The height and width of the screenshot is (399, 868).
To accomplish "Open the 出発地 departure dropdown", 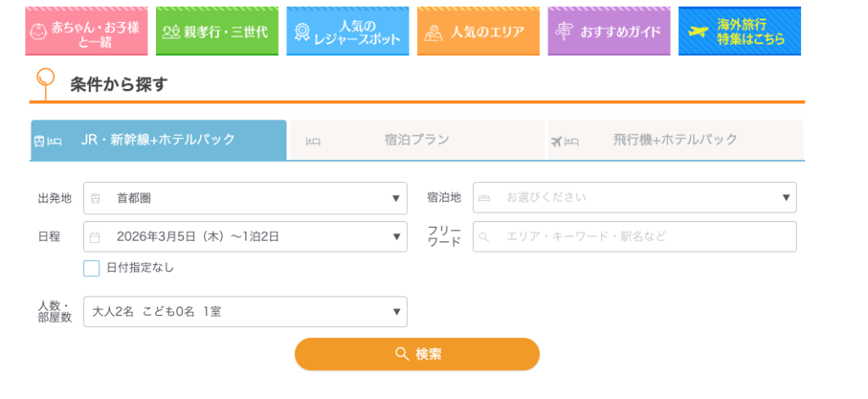I will pyautogui.click(x=245, y=198).
